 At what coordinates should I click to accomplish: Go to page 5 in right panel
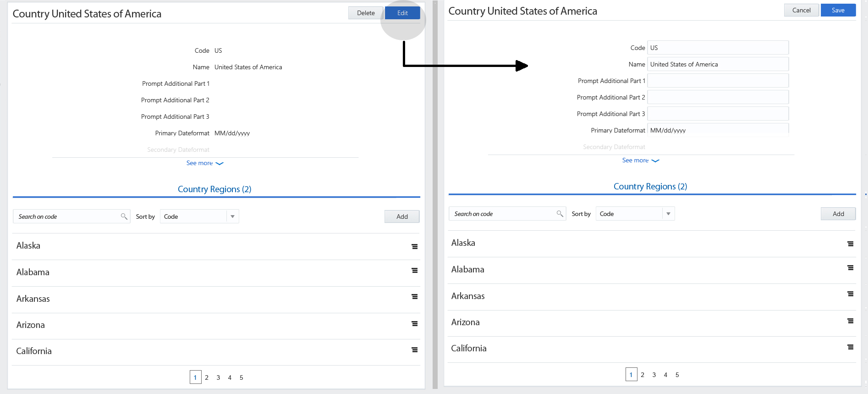click(677, 375)
